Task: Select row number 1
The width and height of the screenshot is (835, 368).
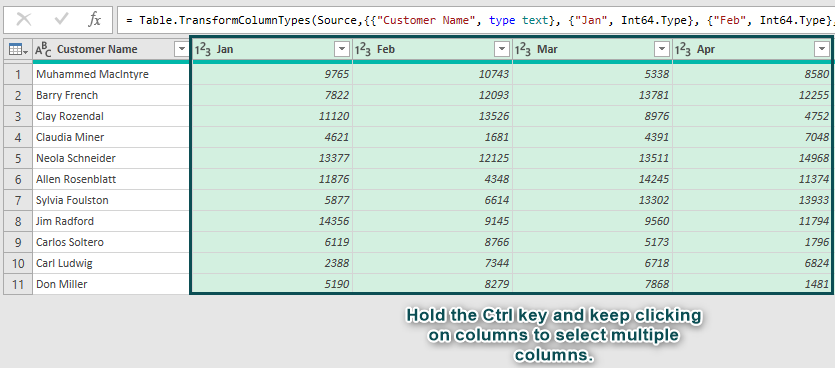Action: (18, 75)
